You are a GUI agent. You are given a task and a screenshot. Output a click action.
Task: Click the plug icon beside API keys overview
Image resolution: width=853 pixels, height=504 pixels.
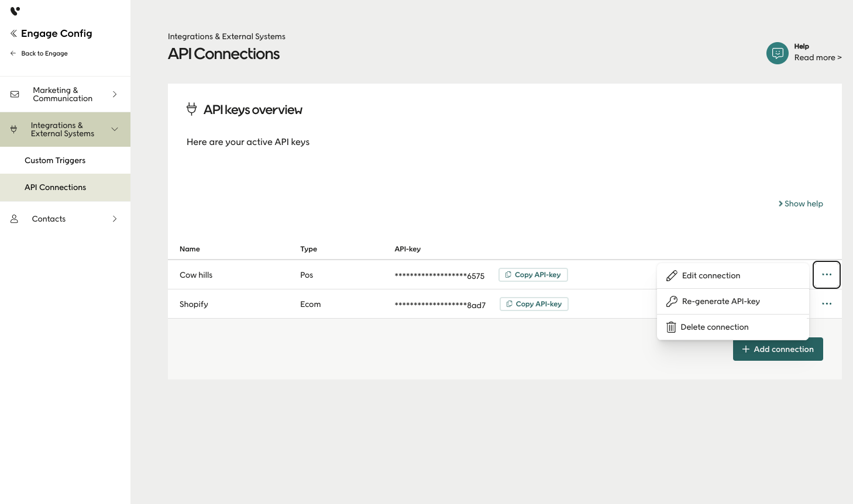[191, 109]
